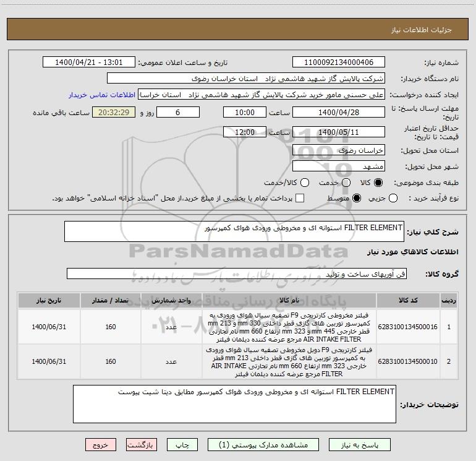Select the خدمت radio button
The image size is (476, 461).
[x=346, y=183]
